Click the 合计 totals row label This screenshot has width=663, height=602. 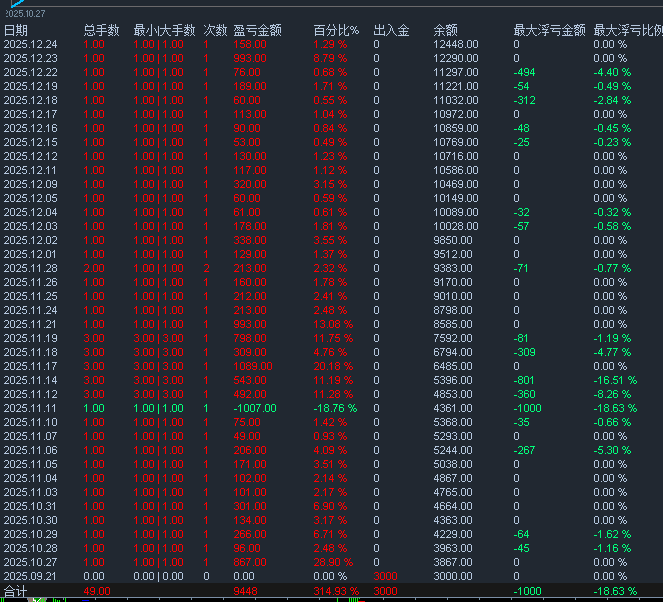(15, 591)
